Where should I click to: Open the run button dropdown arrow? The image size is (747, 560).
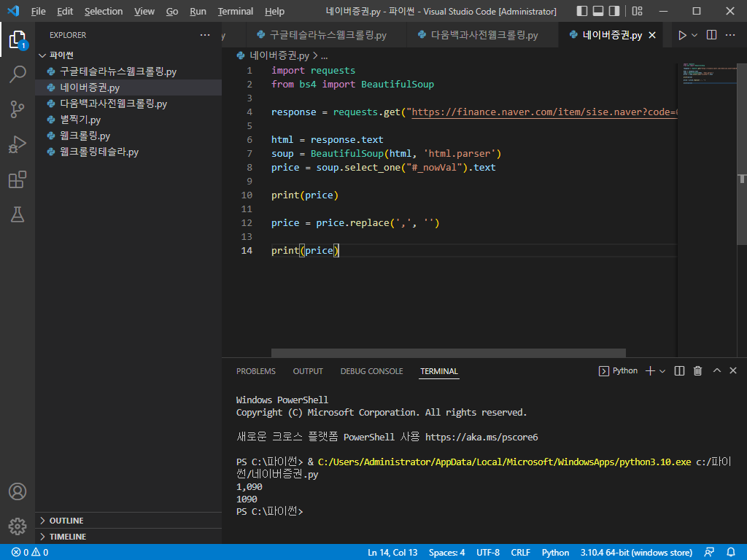[x=694, y=35]
